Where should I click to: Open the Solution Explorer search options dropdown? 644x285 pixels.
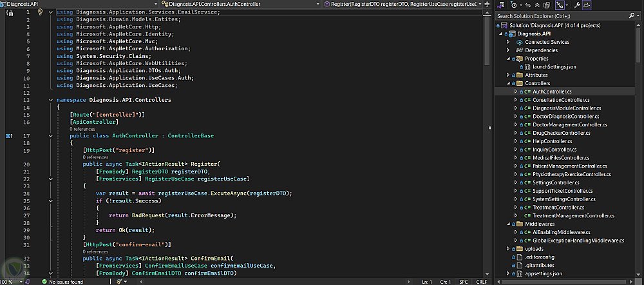pos(638,16)
